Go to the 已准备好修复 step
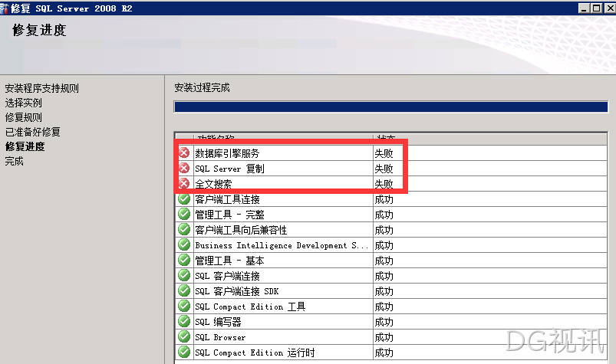The width and height of the screenshot is (616, 364). tap(33, 132)
